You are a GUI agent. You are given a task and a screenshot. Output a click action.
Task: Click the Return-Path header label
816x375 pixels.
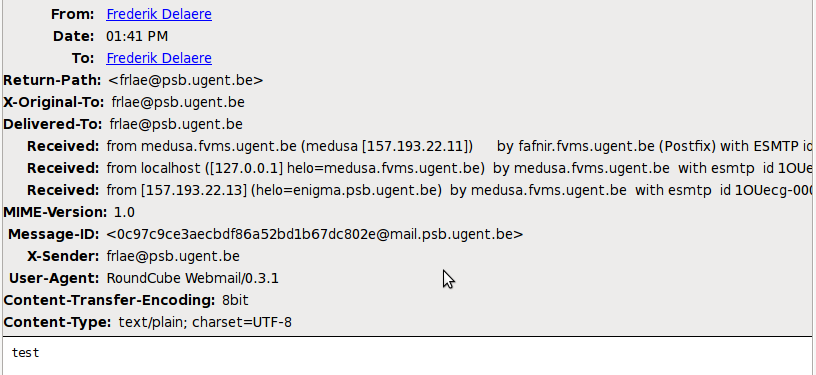[52, 80]
